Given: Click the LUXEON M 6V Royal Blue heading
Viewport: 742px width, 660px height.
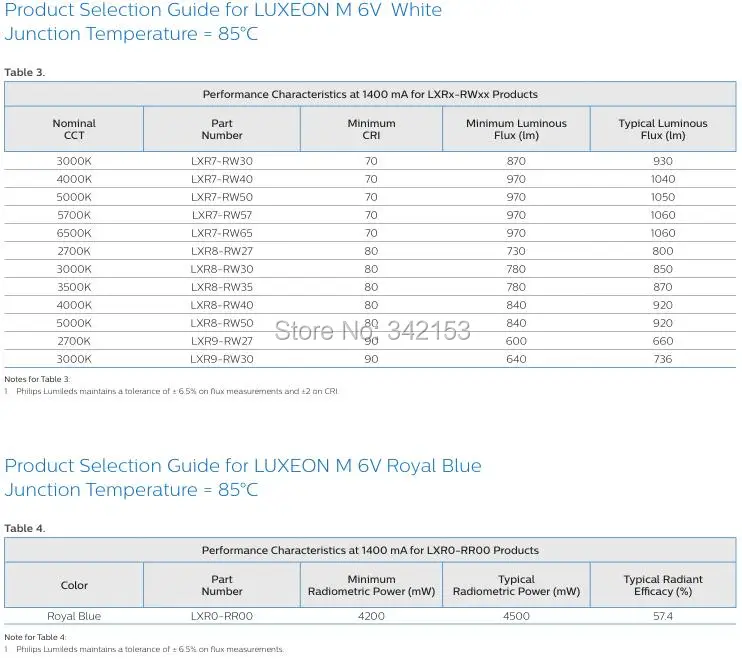Looking at the screenshot, I should click(243, 466).
